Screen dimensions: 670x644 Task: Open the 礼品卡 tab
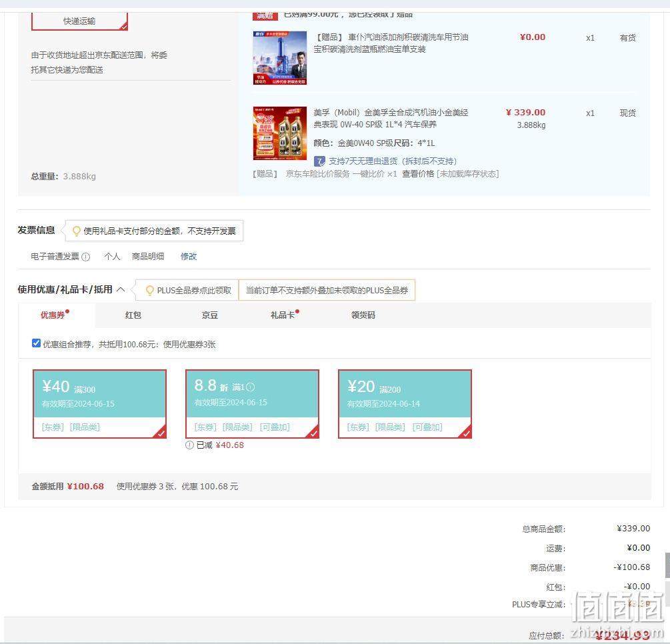click(x=283, y=315)
